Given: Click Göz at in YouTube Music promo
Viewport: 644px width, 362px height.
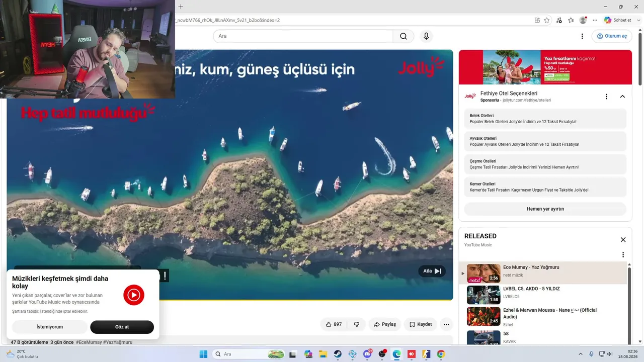Looking at the screenshot, I should [x=122, y=327].
